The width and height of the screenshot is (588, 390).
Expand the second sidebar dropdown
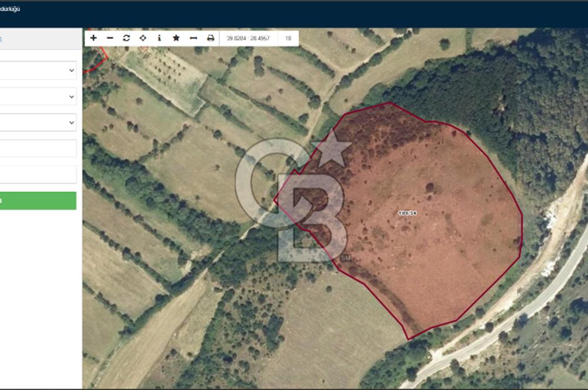tap(38, 96)
